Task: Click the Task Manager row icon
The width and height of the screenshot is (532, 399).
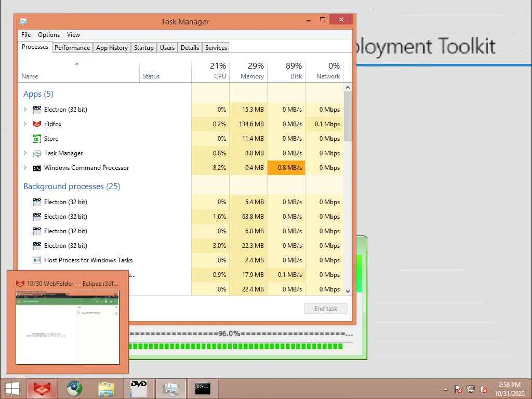Action: coord(37,153)
